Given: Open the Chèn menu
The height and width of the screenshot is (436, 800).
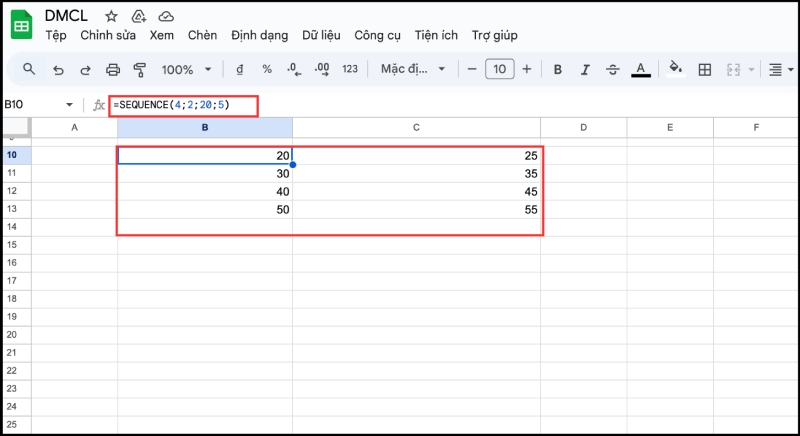Looking at the screenshot, I should 202,35.
